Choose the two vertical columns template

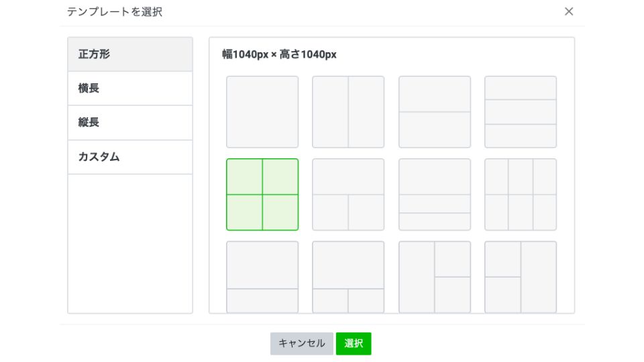coord(348,112)
